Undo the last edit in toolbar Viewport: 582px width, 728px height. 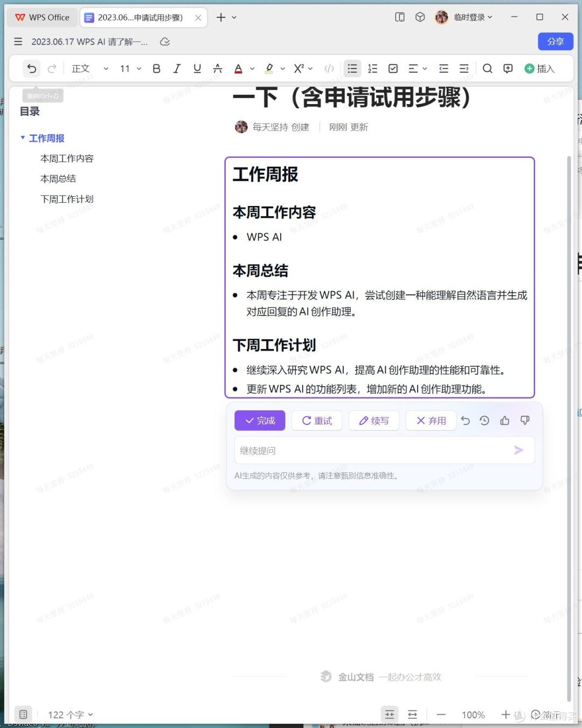tap(32, 68)
